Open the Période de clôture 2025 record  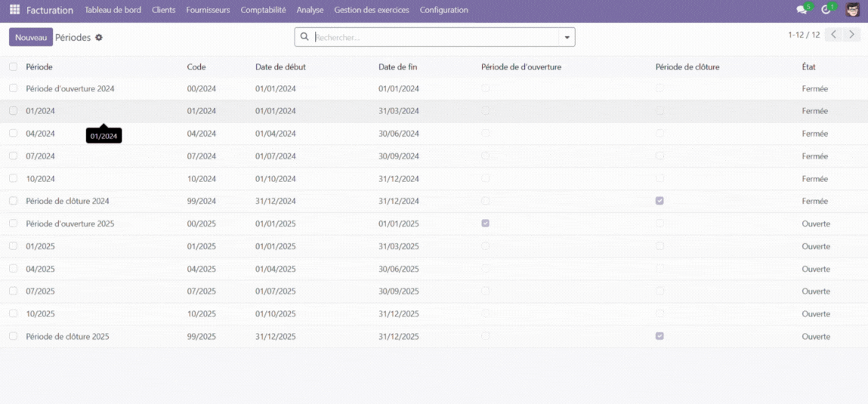(x=67, y=337)
